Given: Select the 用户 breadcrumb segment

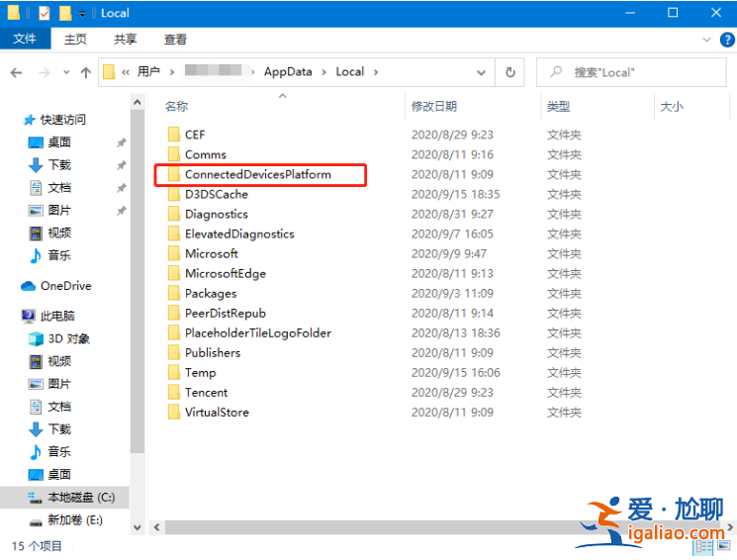Looking at the screenshot, I should pyautogui.click(x=148, y=72).
